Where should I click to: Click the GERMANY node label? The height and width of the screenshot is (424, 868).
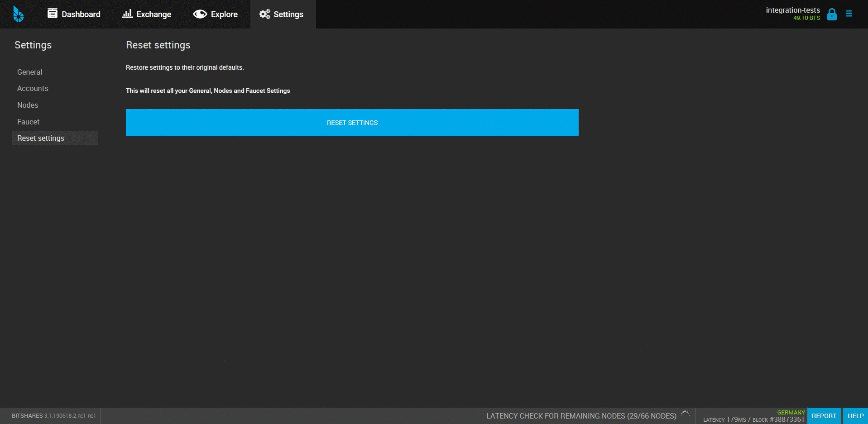[791, 412]
